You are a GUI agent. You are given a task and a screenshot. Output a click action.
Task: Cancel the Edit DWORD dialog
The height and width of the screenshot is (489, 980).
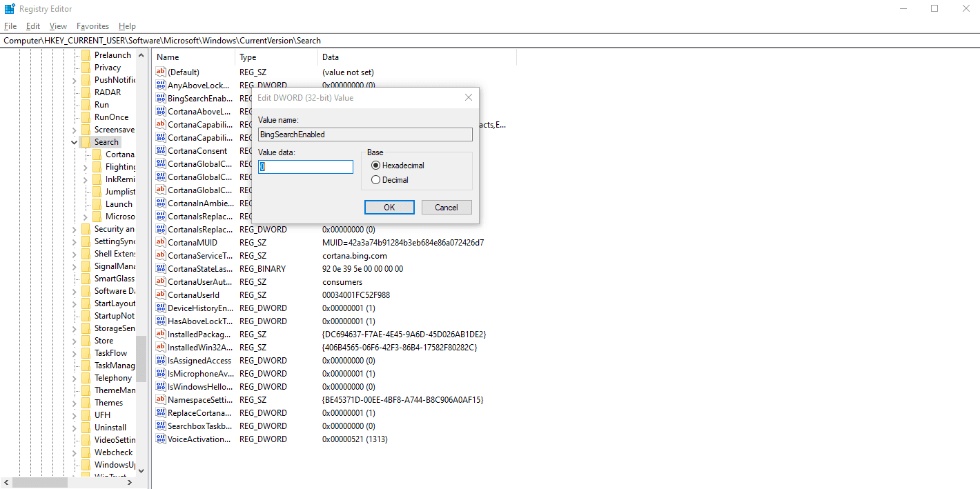coord(447,207)
